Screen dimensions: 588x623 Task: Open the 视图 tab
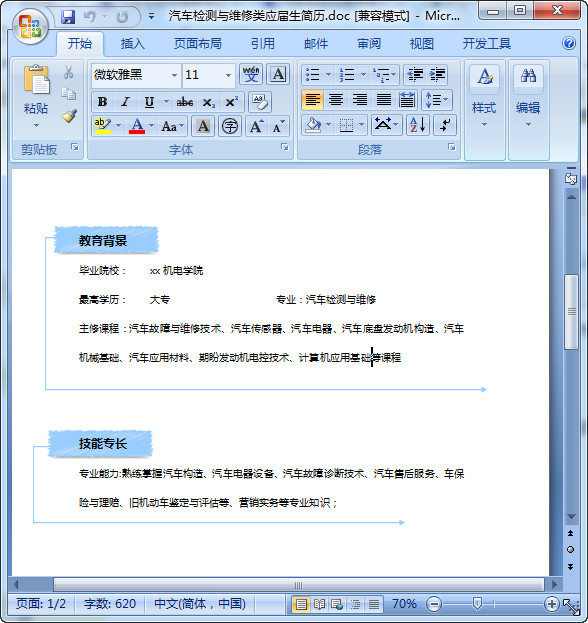point(422,43)
